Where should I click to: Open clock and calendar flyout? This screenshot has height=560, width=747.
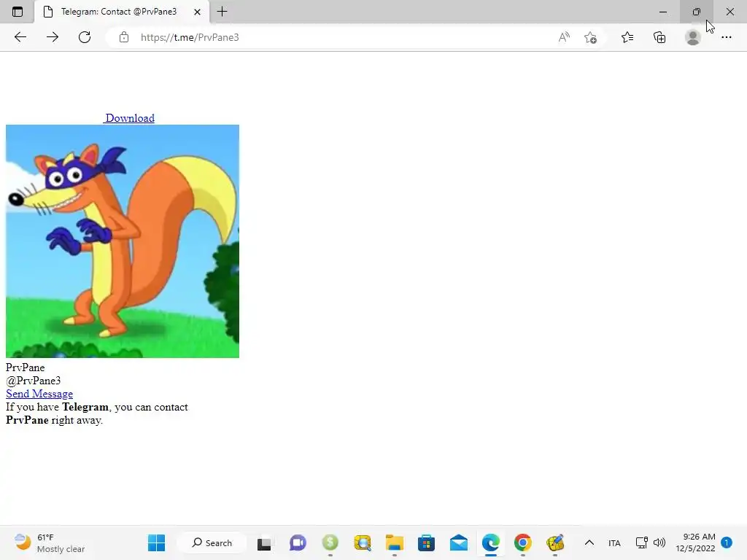pyautogui.click(x=695, y=542)
